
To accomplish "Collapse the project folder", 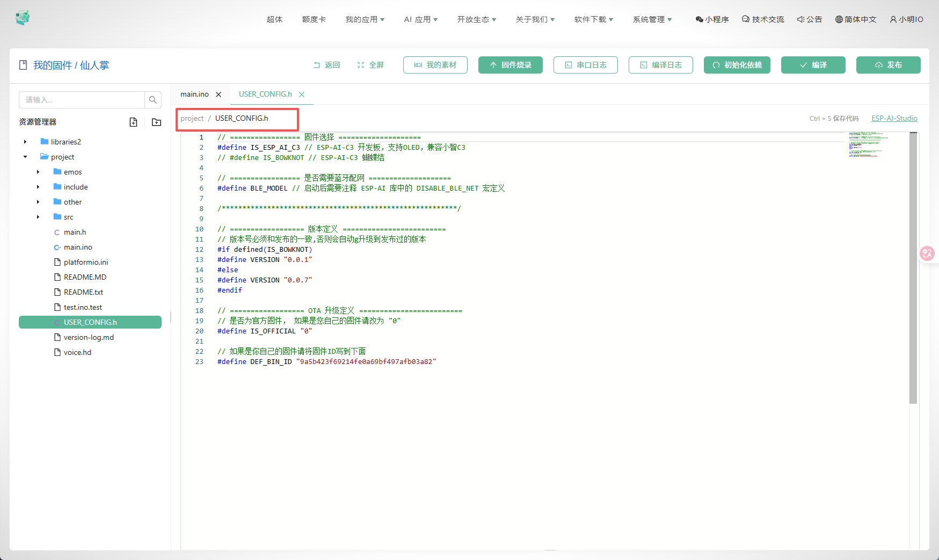I will [25, 157].
